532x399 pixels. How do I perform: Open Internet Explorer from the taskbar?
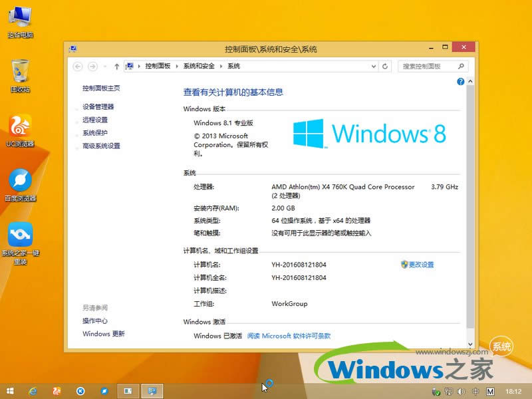pos(33,391)
